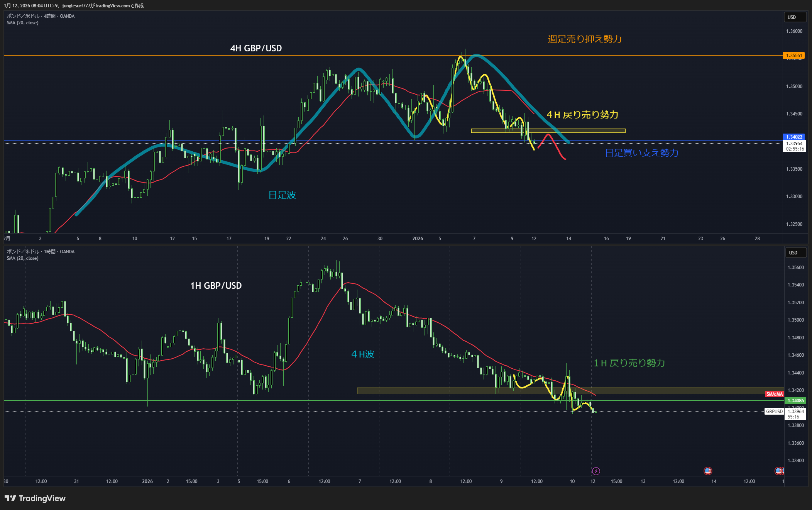Image resolution: width=812 pixels, height=510 pixels.
Task: Select the yellow 4H 戻り売り勢力 annotation
Action: coord(582,115)
